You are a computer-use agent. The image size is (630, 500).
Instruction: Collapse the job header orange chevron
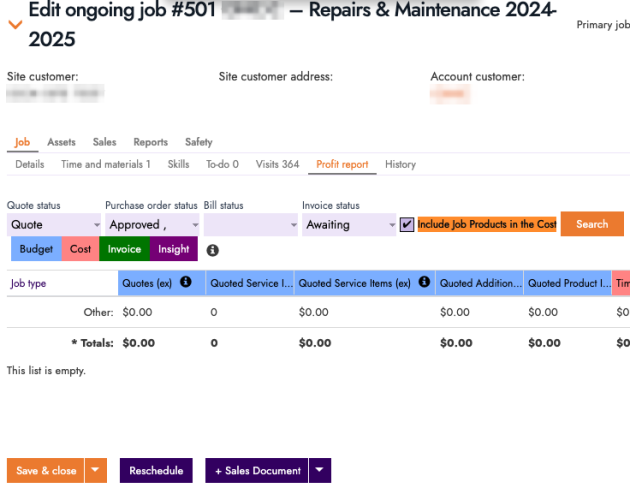(15, 25)
